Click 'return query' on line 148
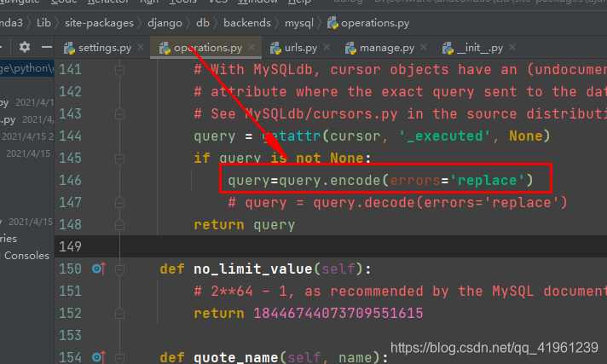 (x=245, y=225)
